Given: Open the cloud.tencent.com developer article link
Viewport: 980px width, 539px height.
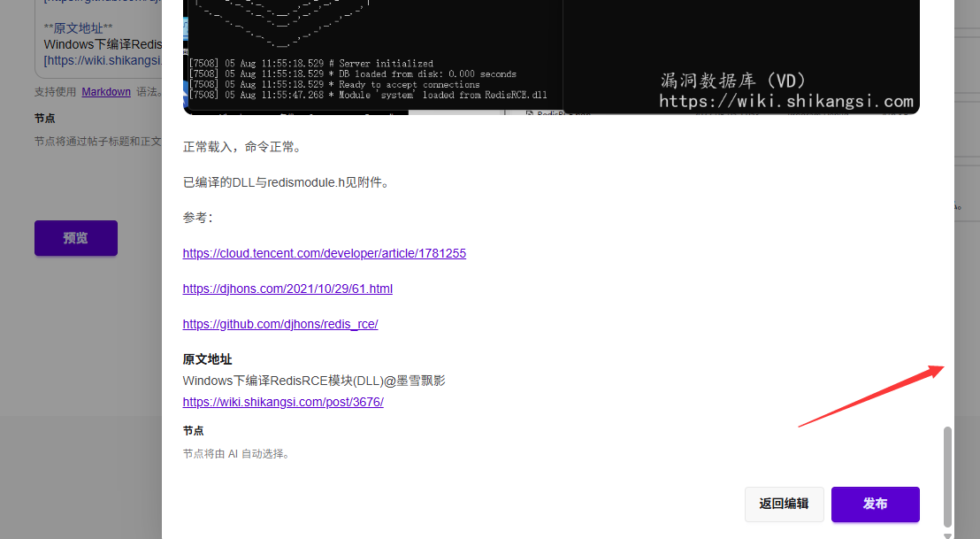Looking at the screenshot, I should [324, 253].
